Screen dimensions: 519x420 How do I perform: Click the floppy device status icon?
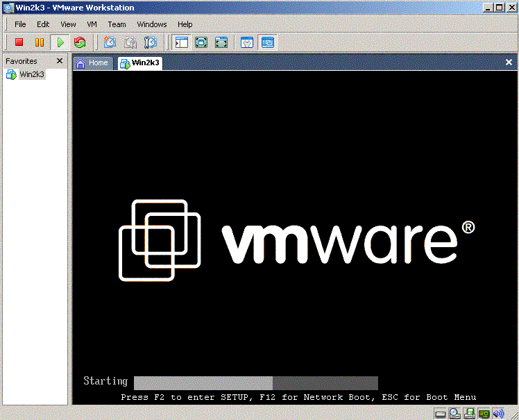(x=469, y=413)
